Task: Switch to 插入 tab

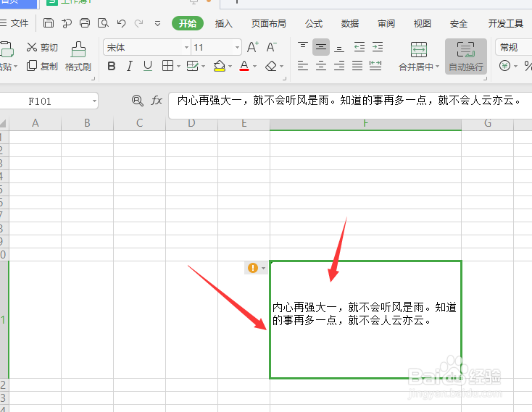Action: 223,23
